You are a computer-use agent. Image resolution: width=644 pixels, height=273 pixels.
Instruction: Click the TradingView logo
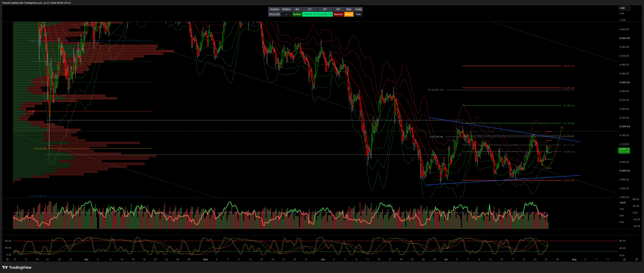pos(17,267)
